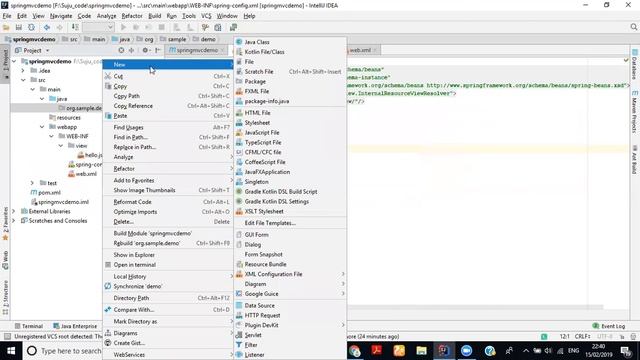Image resolution: width=640 pixels, height=360 pixels.
Task: Click the FXML File icon
Action: (x=239, y=91)
